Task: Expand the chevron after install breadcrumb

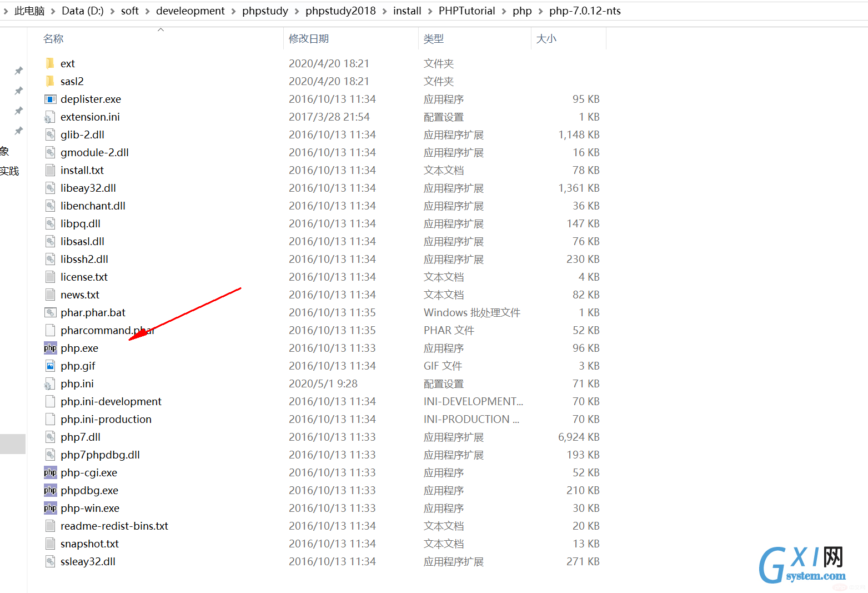Action: 430,11
